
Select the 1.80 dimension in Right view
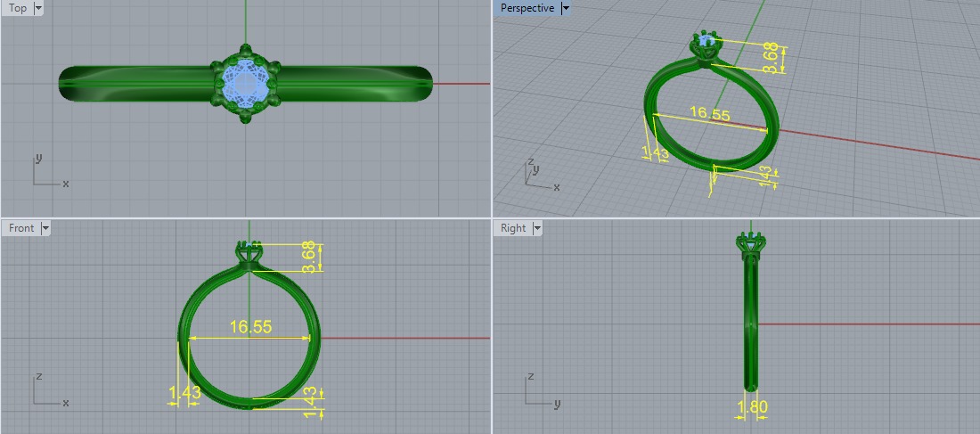coord(752,407)
